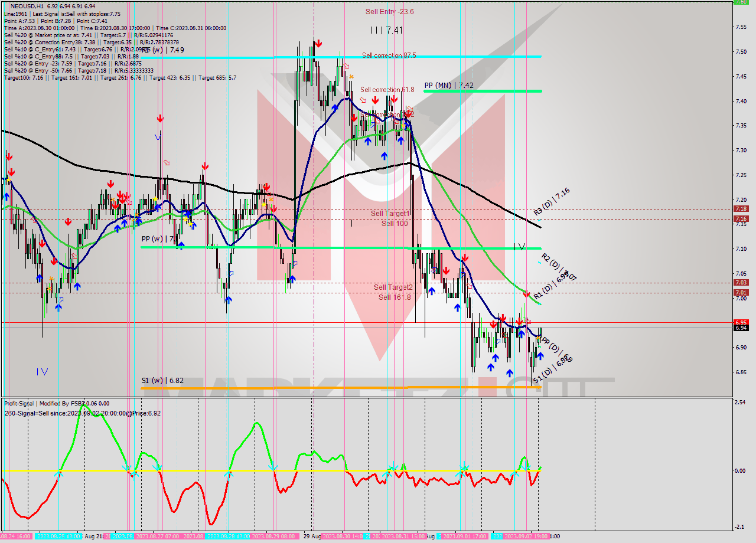Click the 2023.08.31 15:00 time marker
The height and width of the screenshot is (543, 756).
pos(403,537)
